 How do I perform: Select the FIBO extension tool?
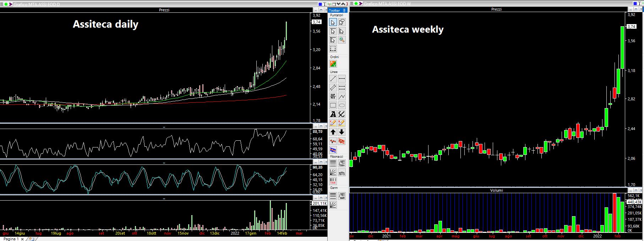[x=342, y=164]
